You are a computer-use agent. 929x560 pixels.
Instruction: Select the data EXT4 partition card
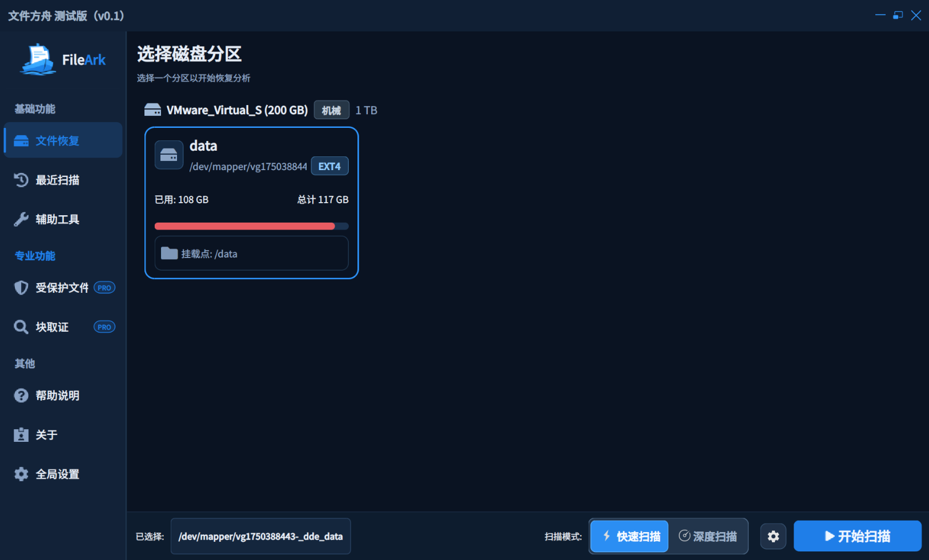(251, 203)
